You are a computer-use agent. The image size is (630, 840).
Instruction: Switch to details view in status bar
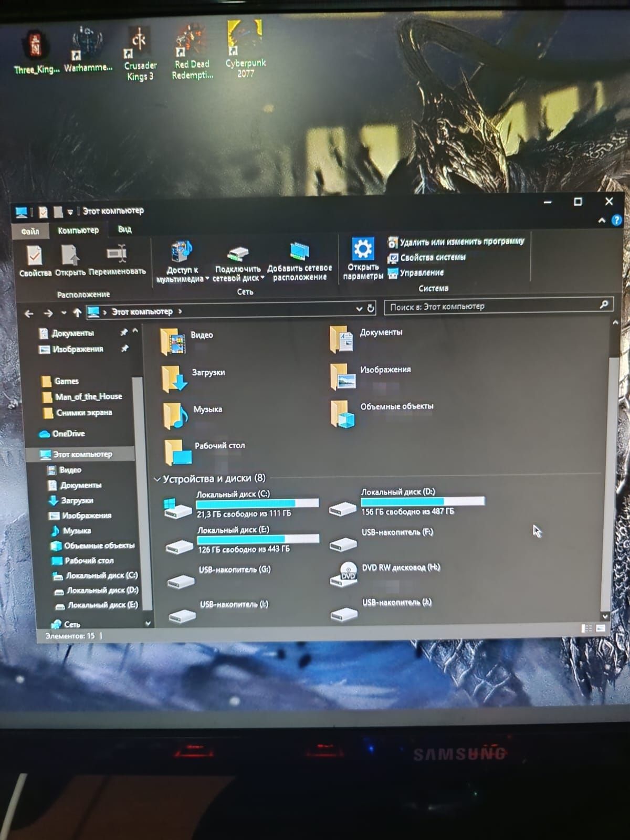(586, 628)
